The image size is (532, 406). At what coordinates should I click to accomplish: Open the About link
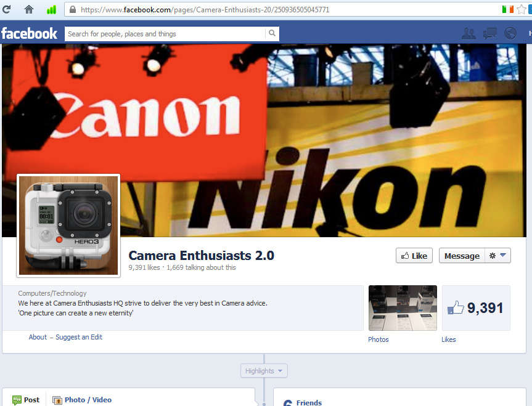[38, 337]
